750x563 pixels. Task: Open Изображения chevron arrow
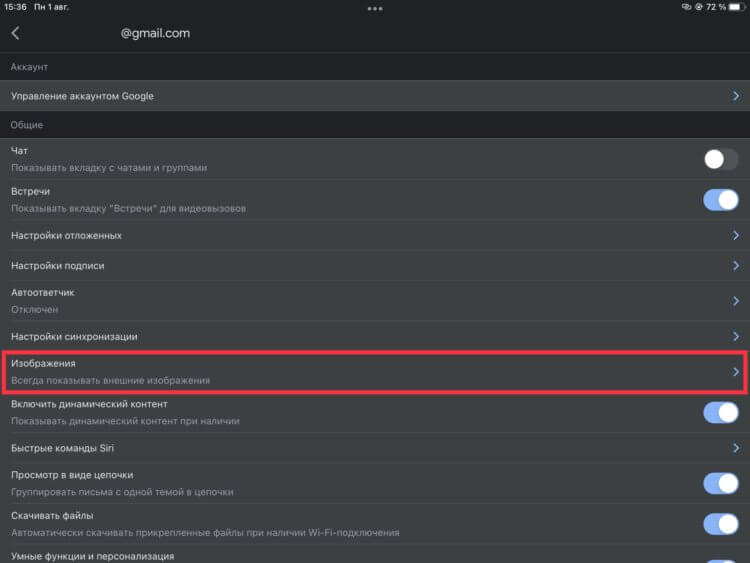pos(736,372)
